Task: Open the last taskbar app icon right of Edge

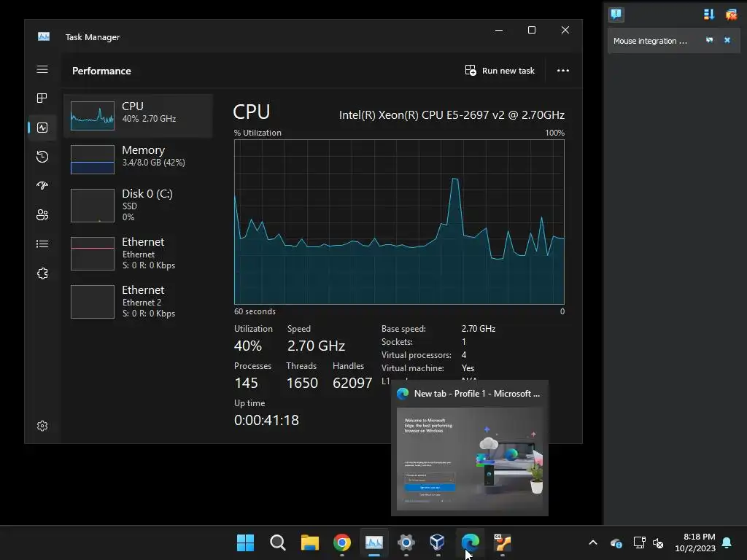Action: click(502, 542)
